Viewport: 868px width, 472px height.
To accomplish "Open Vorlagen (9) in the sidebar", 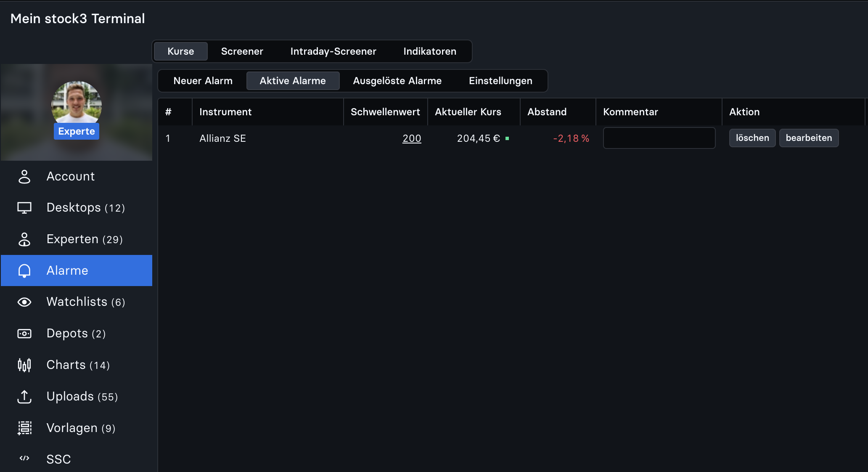I will (x=77, y=428).
